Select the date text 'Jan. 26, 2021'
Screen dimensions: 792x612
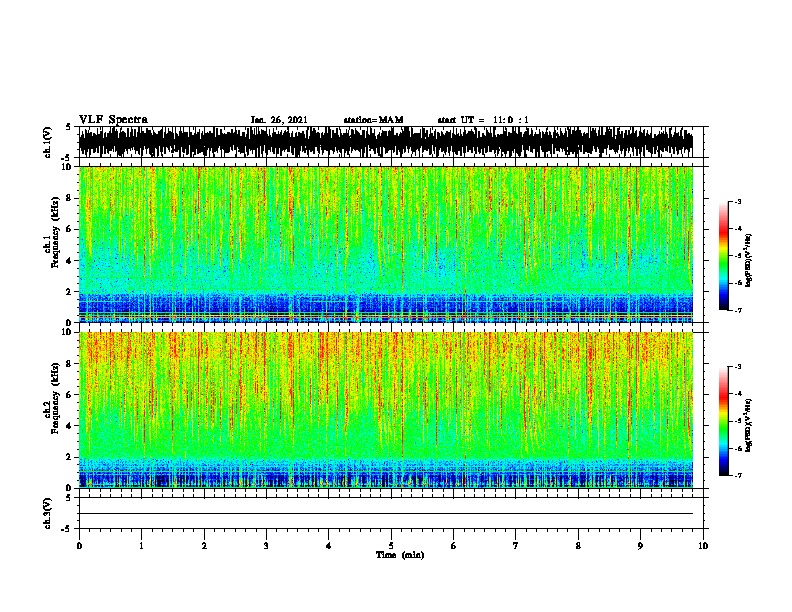tap(279, 120)
